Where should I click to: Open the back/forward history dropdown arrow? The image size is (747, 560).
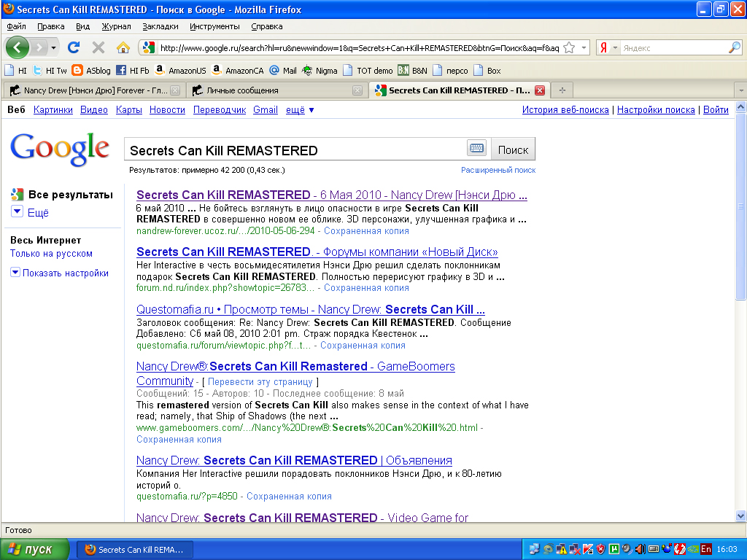(54, 47)
